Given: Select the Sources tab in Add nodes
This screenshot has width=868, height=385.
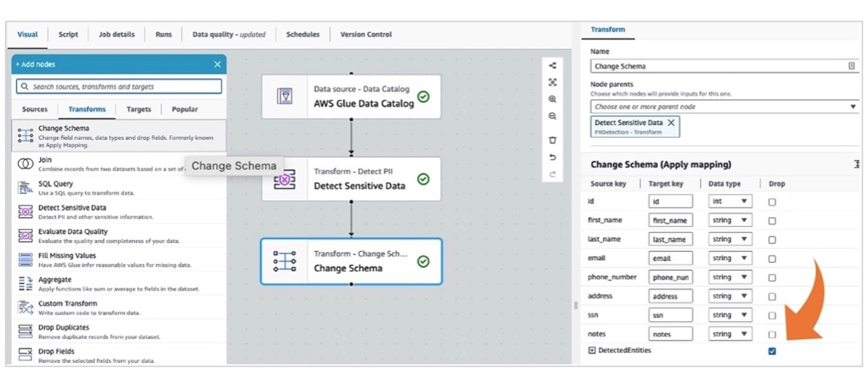Looking at the screenshot, I should pos(35,109).
